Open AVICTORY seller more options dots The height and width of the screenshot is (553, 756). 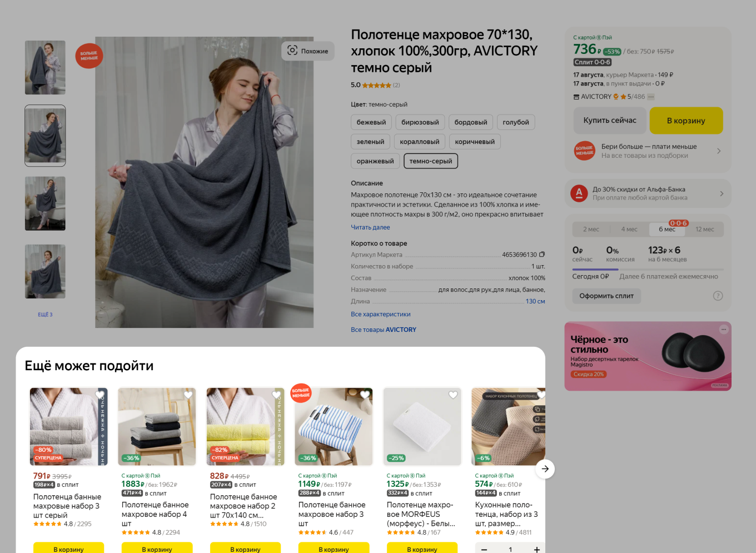[x=651, y=97]
